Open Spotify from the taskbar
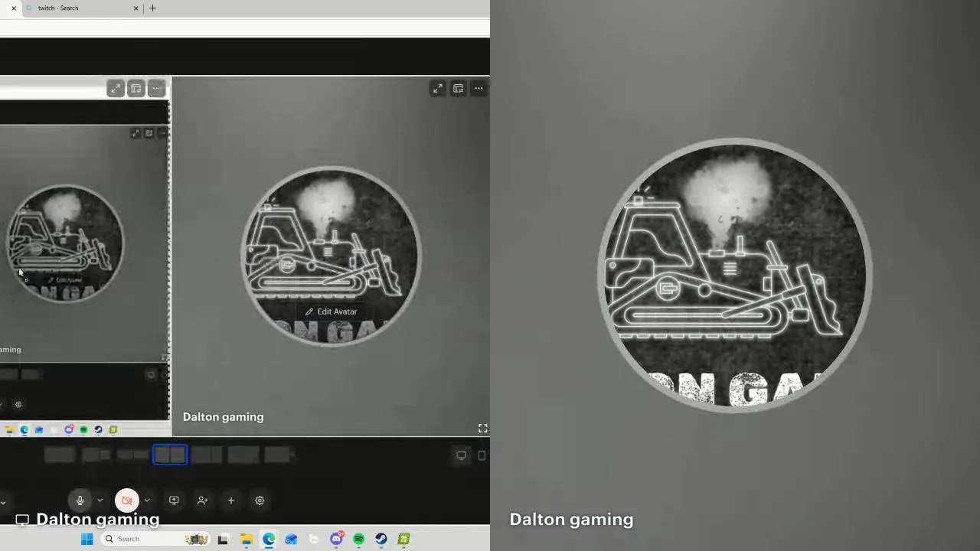The image size is (980, 551). (x=358, y=539)
